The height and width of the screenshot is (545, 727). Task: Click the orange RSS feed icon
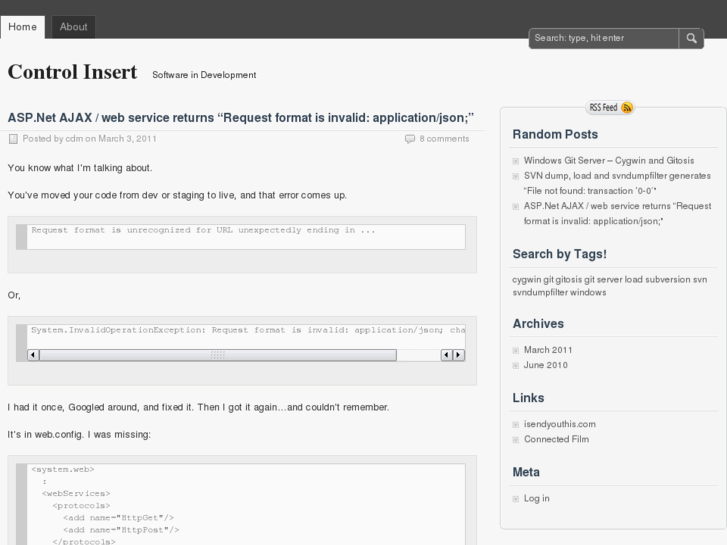pyautogui.click(x=627, y=108)
